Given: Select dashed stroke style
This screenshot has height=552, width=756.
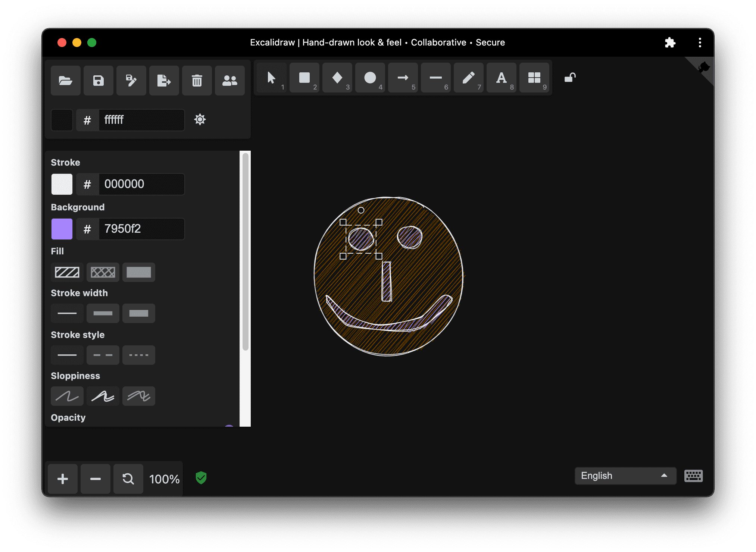Looking at the screenshot, I should (x=103, y=355).
